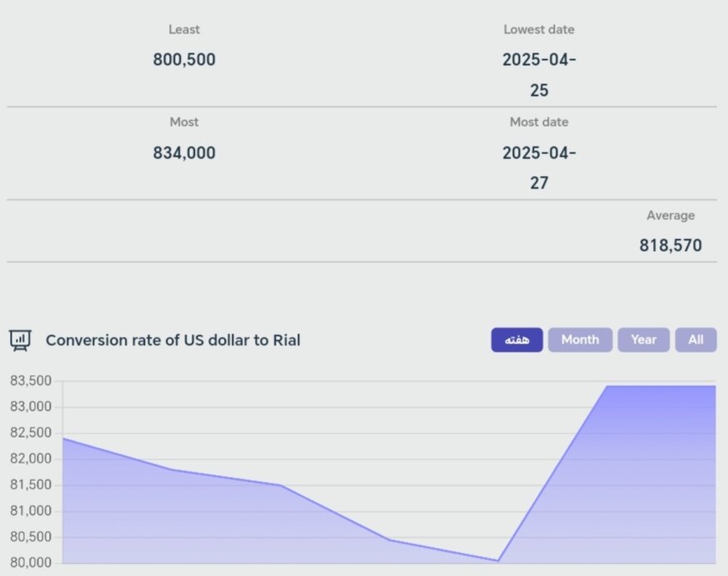Click the 'Most date' label
Viewport: 728px width, 576px height.
(x=539, y=123)
